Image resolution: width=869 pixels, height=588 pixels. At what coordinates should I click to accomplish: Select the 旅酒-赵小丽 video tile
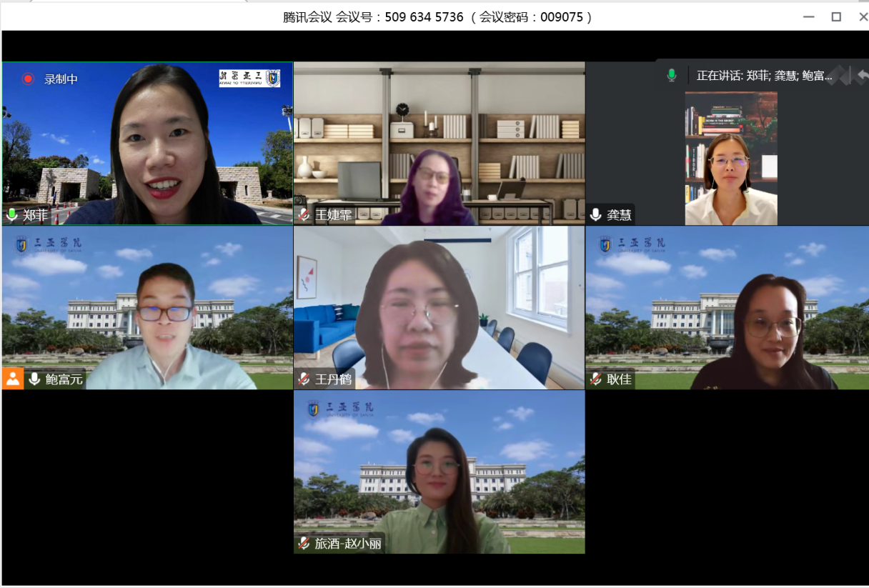click(x=439, y=472)
